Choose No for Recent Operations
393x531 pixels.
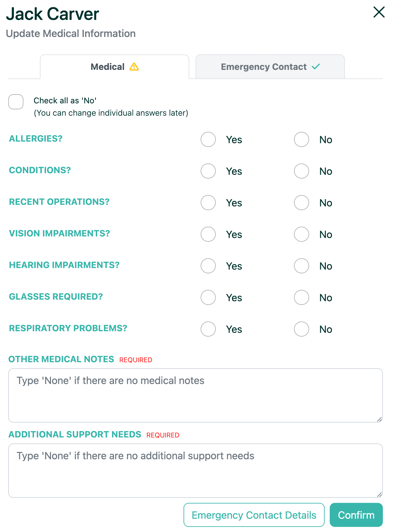tap(301, 203)
